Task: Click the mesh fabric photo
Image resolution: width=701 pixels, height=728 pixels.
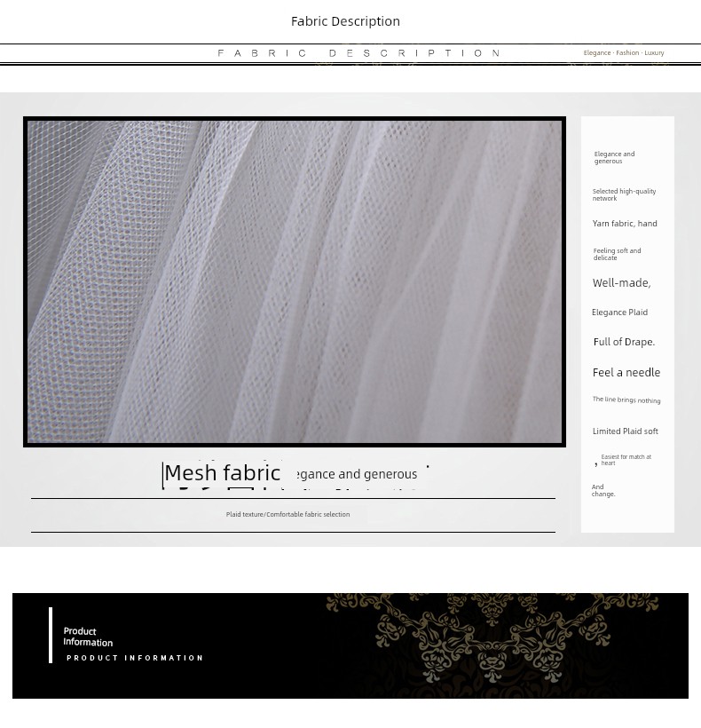Action: 295,281
